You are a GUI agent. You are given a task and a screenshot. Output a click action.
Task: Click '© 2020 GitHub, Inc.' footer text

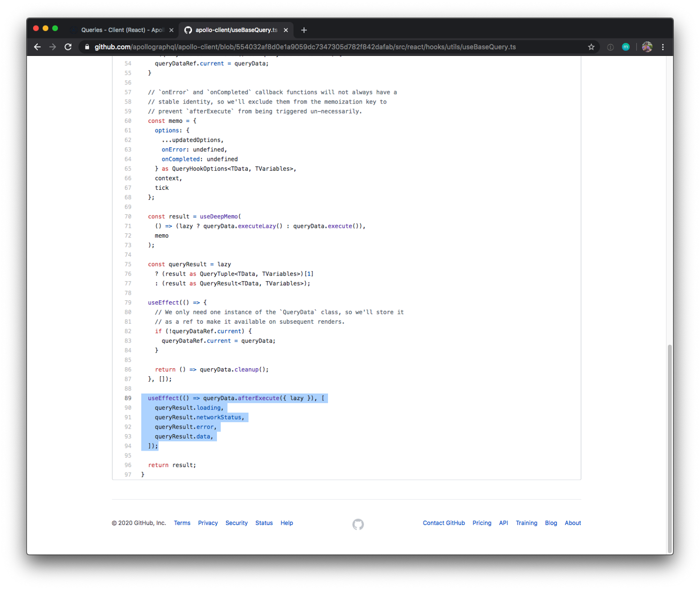pos(138,523)
